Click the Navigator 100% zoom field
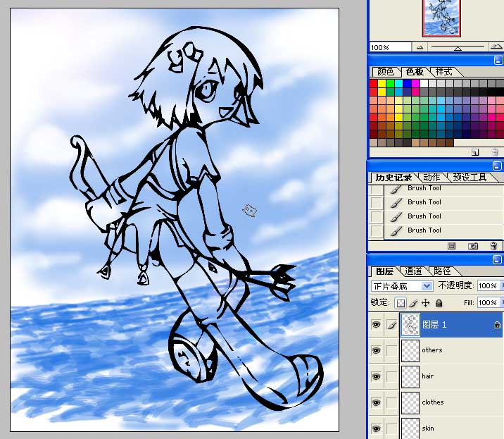 pos(390,47)
